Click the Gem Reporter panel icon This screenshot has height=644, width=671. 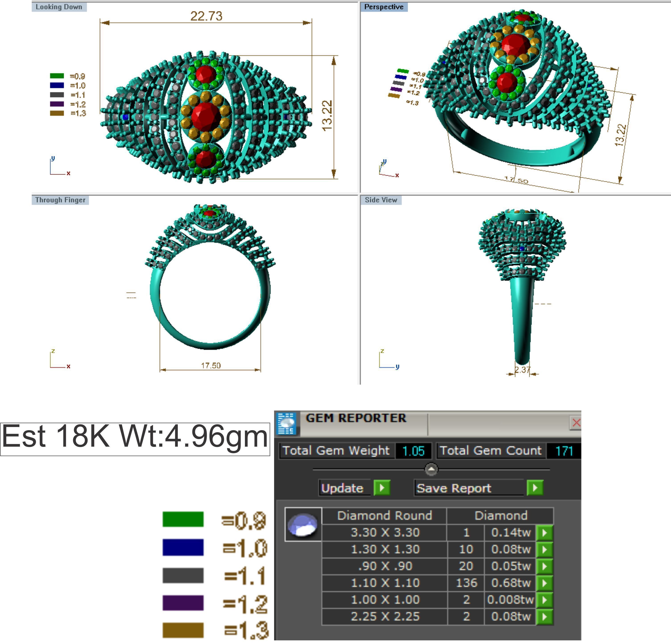(287, 423)
